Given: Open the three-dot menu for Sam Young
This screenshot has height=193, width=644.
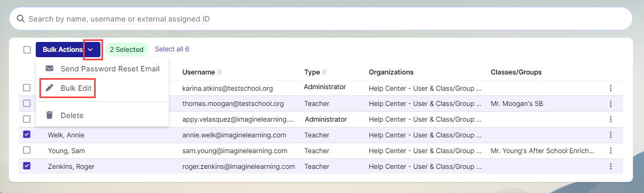Looking at the screenshot, I should pyautogui.click(x=610, y=151).
